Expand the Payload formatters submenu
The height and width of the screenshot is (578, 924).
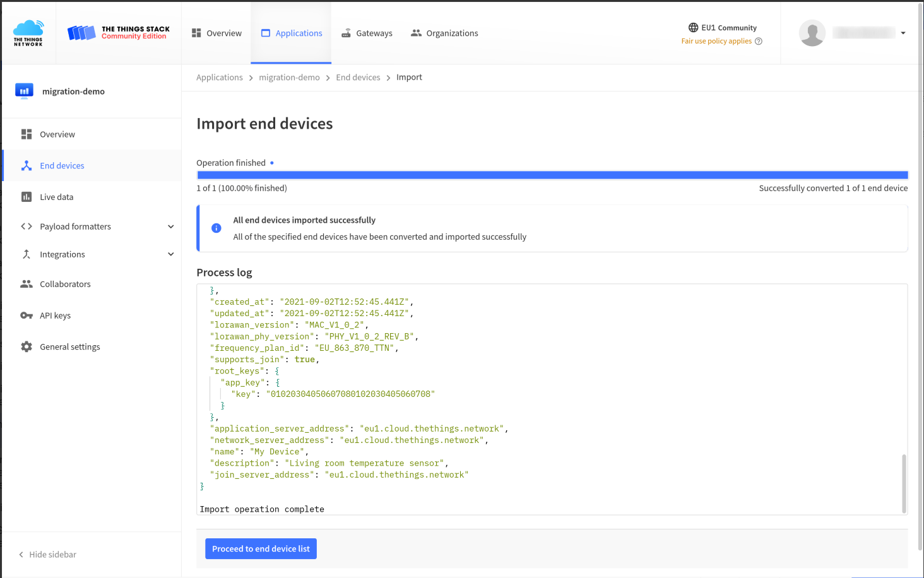[x=170, y=227]
